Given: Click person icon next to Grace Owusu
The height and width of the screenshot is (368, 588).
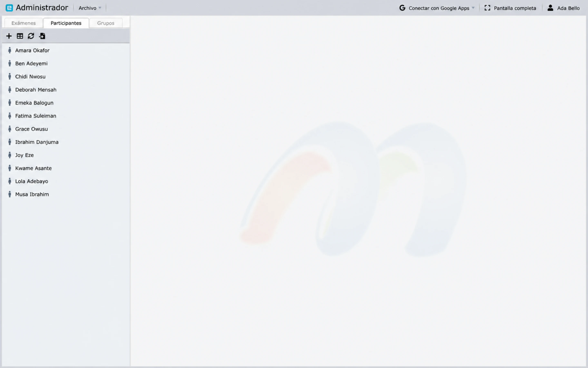Looking at the screenshot, I should pos(10,129).
